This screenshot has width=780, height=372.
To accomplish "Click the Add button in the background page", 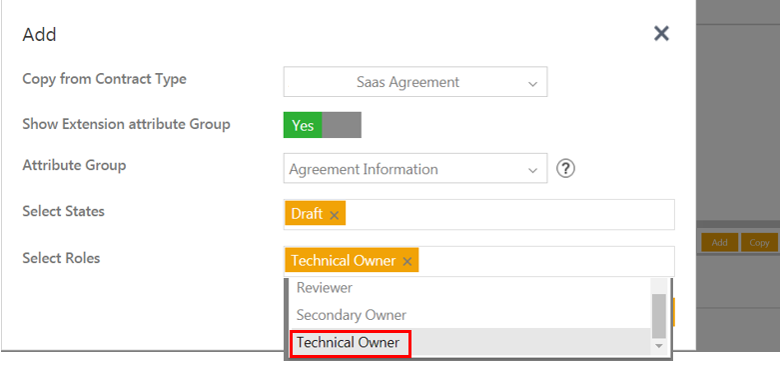I will pyautogui.click(x=719, y=243).
